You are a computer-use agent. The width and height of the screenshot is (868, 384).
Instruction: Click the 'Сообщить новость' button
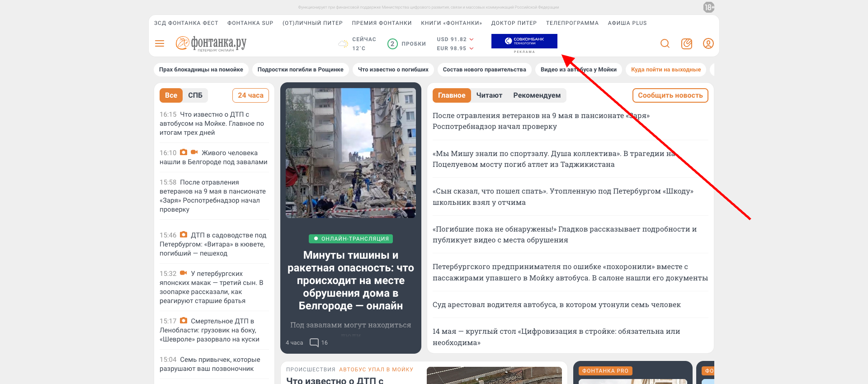click(x=670, y=95)
